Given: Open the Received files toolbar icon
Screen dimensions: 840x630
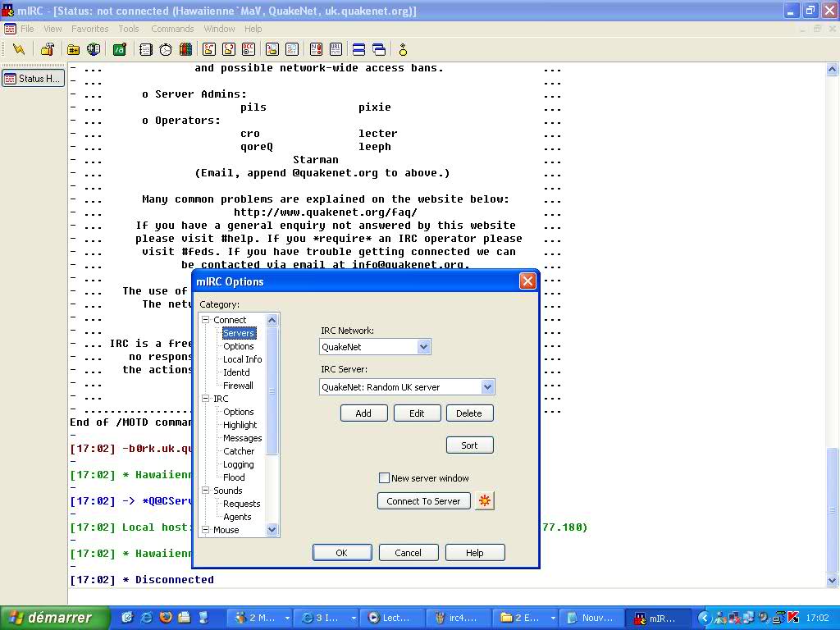Looking at the screenshot, I should (272, 49).
